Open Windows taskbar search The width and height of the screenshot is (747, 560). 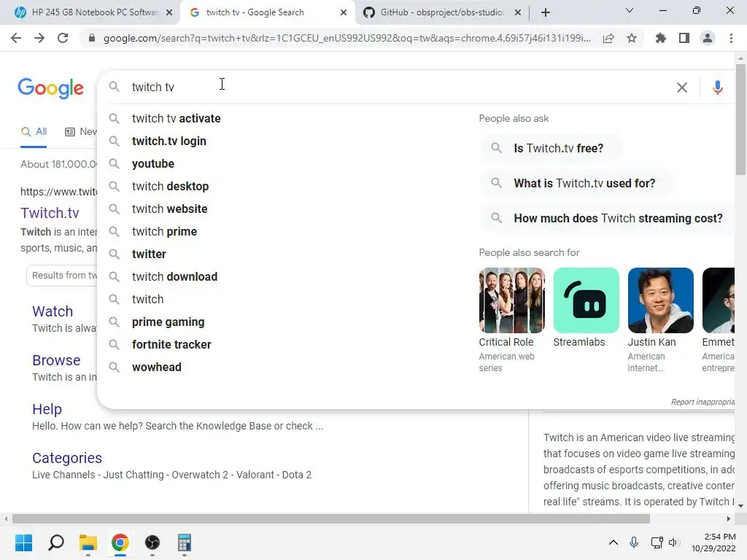(56, 542)
